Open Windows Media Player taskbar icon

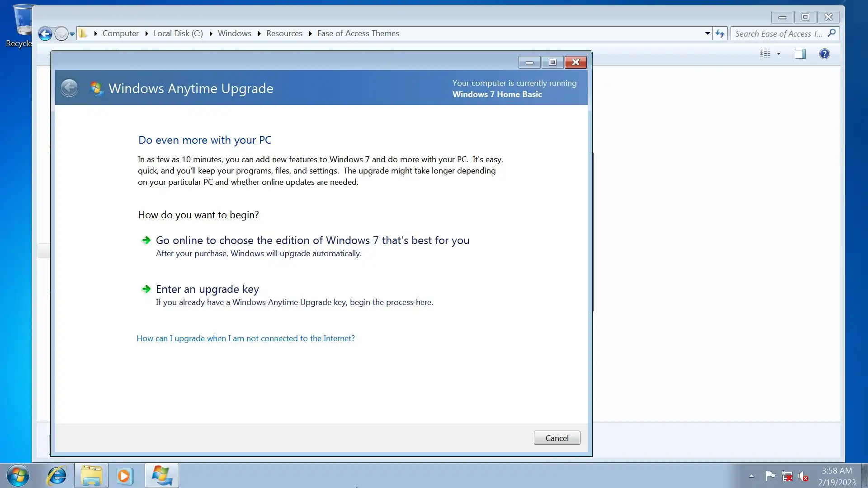(x=125, y=476)
